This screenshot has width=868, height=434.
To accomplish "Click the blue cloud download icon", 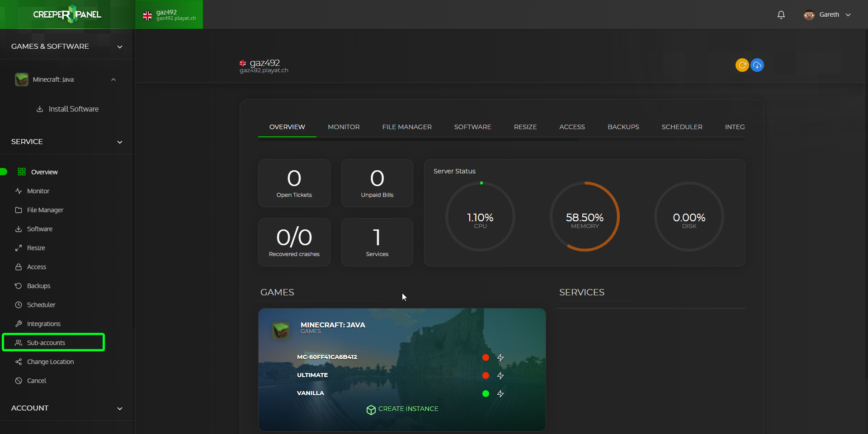I will pyautogui.click(x=757, y=65).
